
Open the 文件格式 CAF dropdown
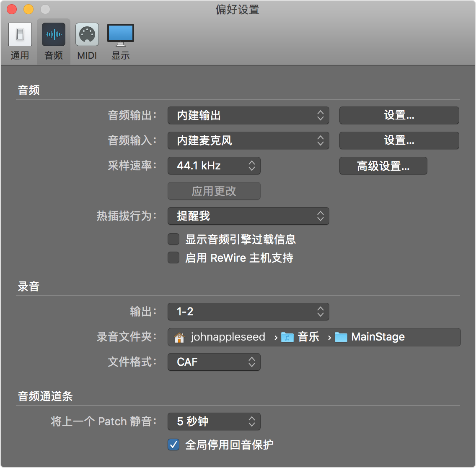click(x=214, y=362)
